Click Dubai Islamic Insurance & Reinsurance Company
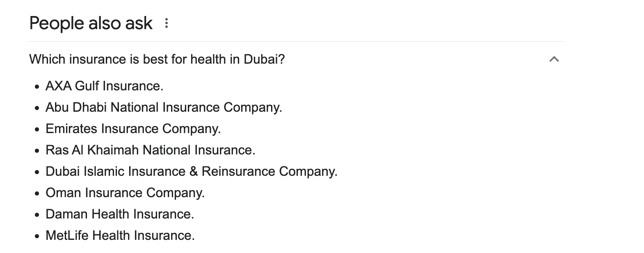This screenshot has width=644, height=253. (192, 171)
